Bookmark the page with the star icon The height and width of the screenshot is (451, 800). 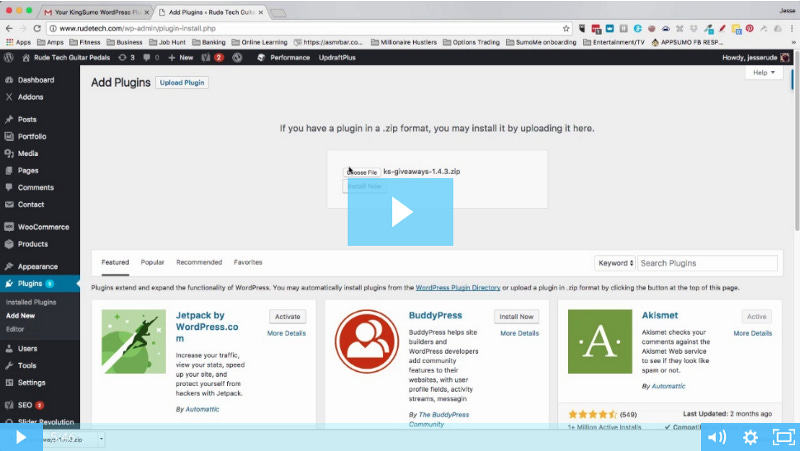pyautogui.click(x=566, y=29)
